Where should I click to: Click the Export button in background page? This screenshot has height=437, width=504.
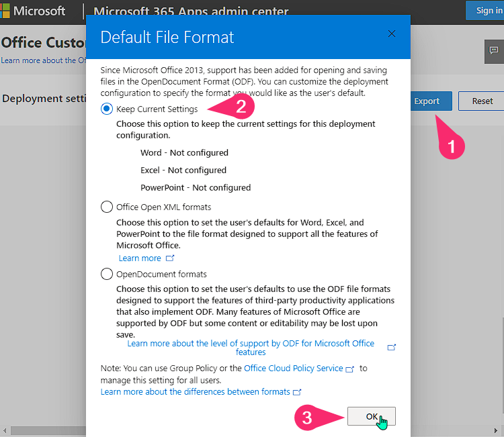pyautogui.click(x=431, y=101)
